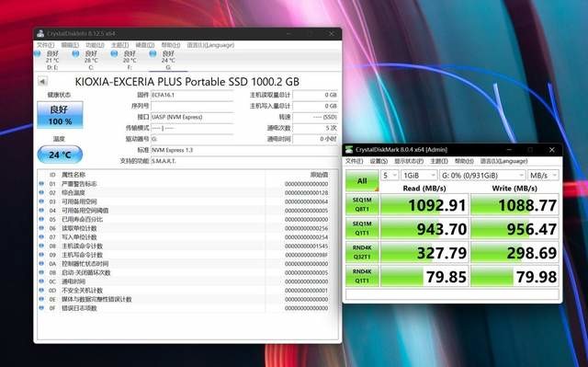The image size is (588, 367).
Task: Open the 1GiB test size dropdown
Action: tap(419, 176)
